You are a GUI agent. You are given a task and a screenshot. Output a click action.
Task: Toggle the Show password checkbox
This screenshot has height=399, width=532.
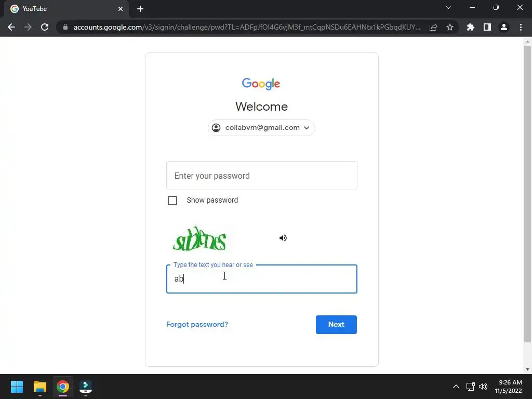tap(172, 201)
